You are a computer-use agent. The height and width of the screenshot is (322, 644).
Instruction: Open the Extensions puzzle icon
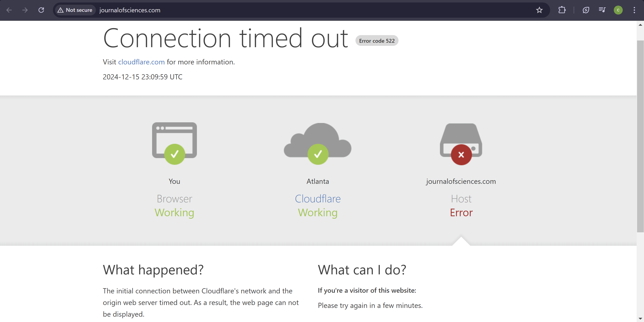(x=562, y=10)
